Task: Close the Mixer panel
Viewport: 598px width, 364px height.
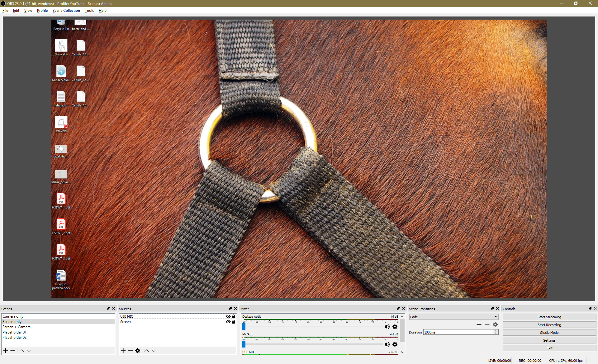Action: click(x=404, y=309)
